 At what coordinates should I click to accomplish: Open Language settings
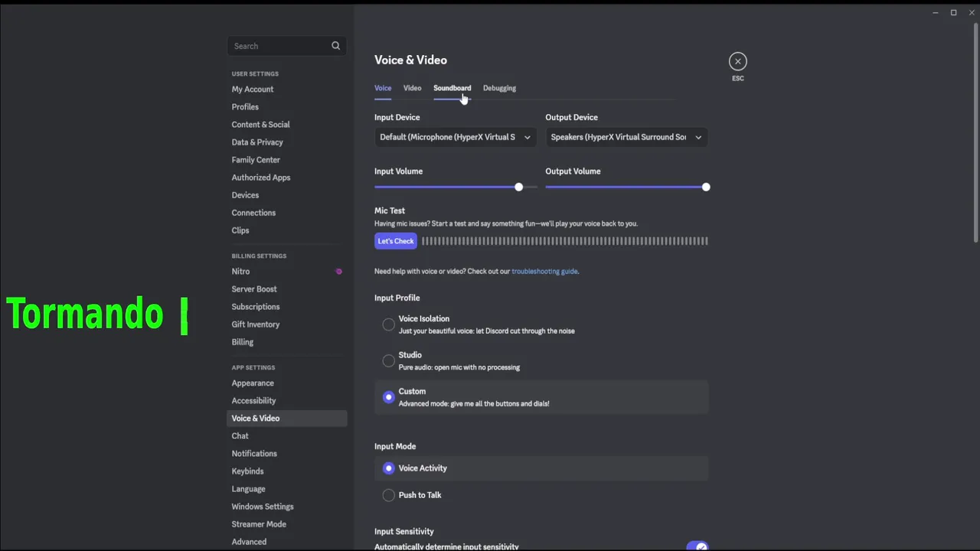pos(248,489)
